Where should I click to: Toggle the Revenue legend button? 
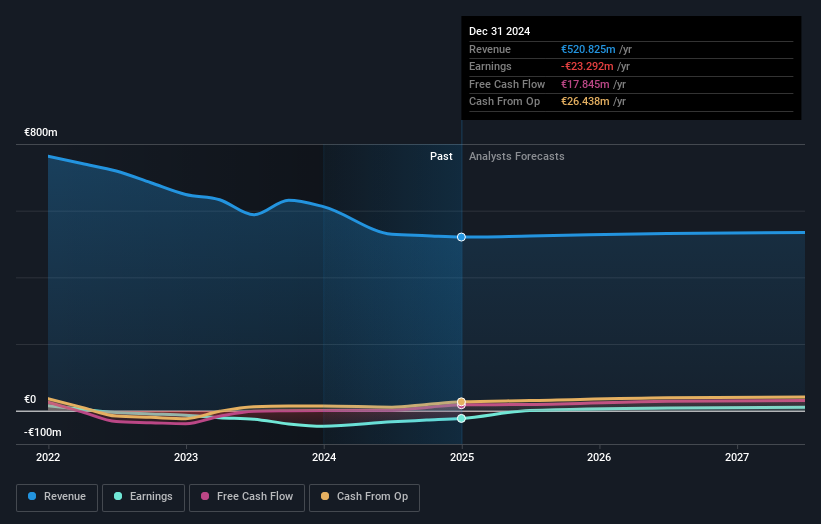(57, 497)
